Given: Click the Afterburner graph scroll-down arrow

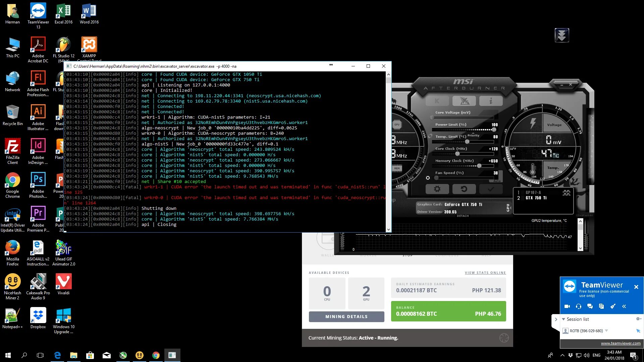Looking at the screenshot, I should [x=580, y=248].
